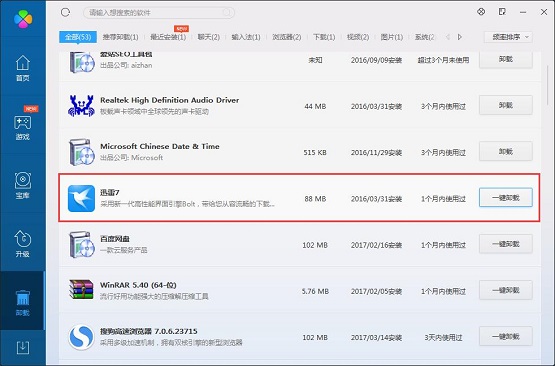This screenshot has height=366, width=555.
Task: Open the 升级 upgrade section
Action: [x=23, y=244]
